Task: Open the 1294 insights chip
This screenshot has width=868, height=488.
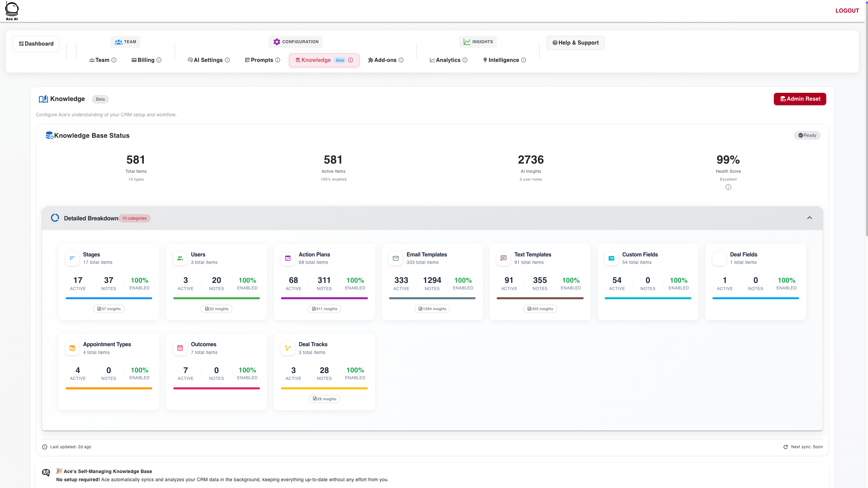Action: pyautogui.click(x=432, y=309)
